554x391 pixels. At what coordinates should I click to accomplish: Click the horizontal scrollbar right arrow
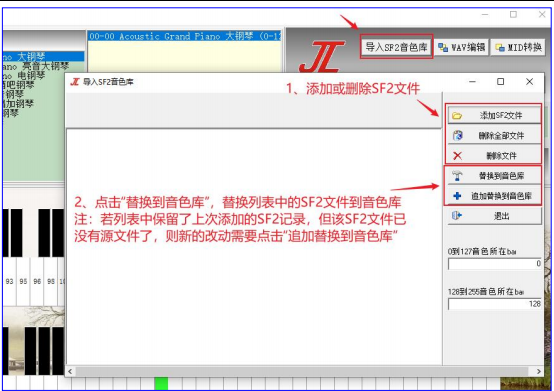tap(538, 371)
